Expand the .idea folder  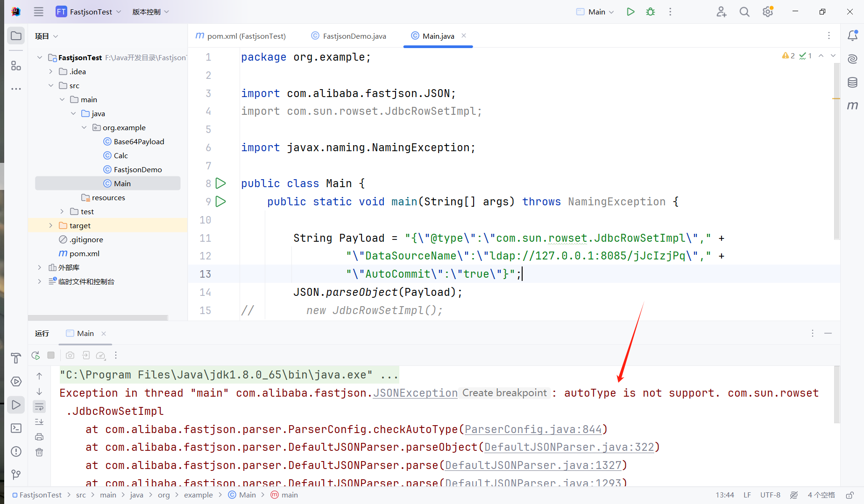point(51,71)
